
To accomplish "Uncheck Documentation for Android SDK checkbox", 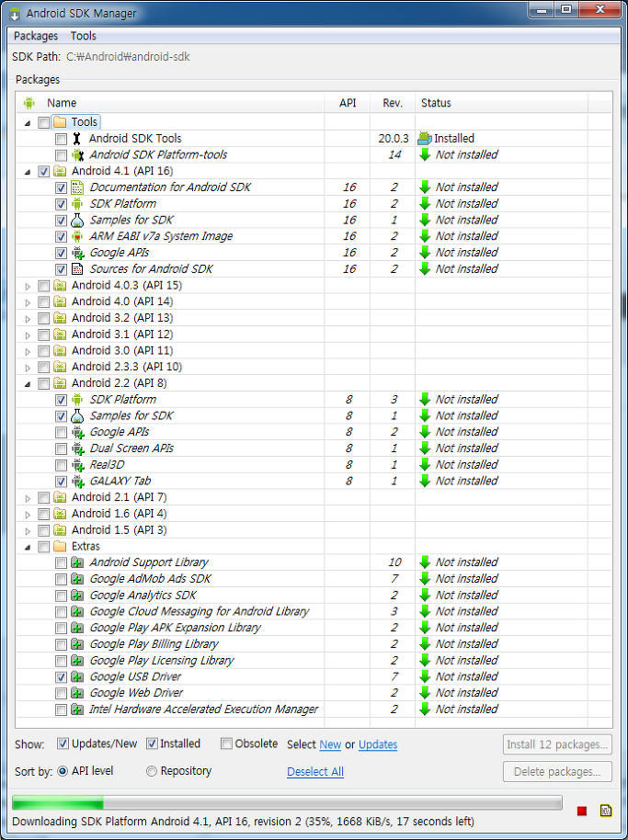I will click(61, 188).
